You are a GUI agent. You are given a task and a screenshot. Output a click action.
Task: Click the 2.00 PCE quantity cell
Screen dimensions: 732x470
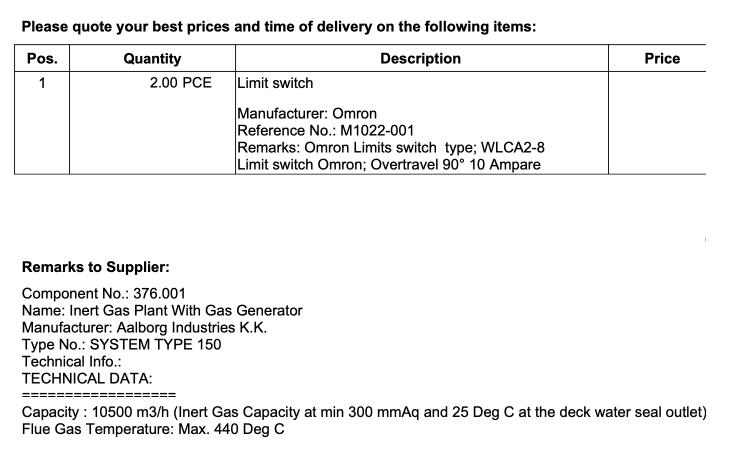tap(180, 83)
